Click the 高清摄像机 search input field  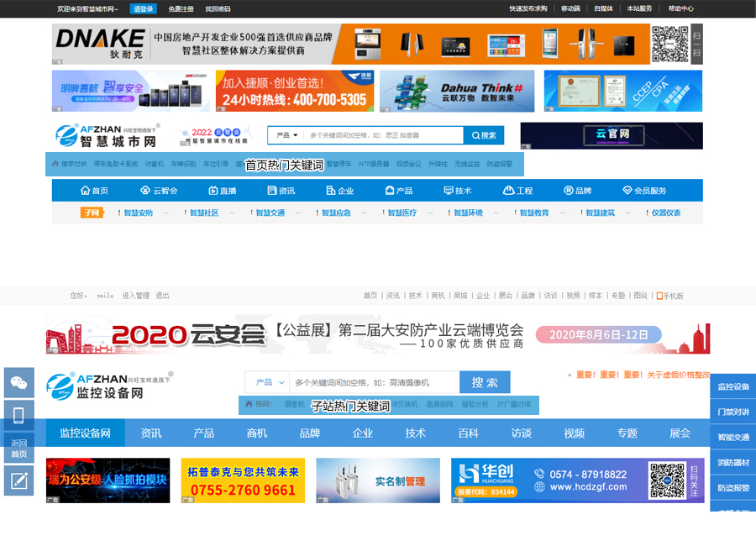click(x=374, y=382)
